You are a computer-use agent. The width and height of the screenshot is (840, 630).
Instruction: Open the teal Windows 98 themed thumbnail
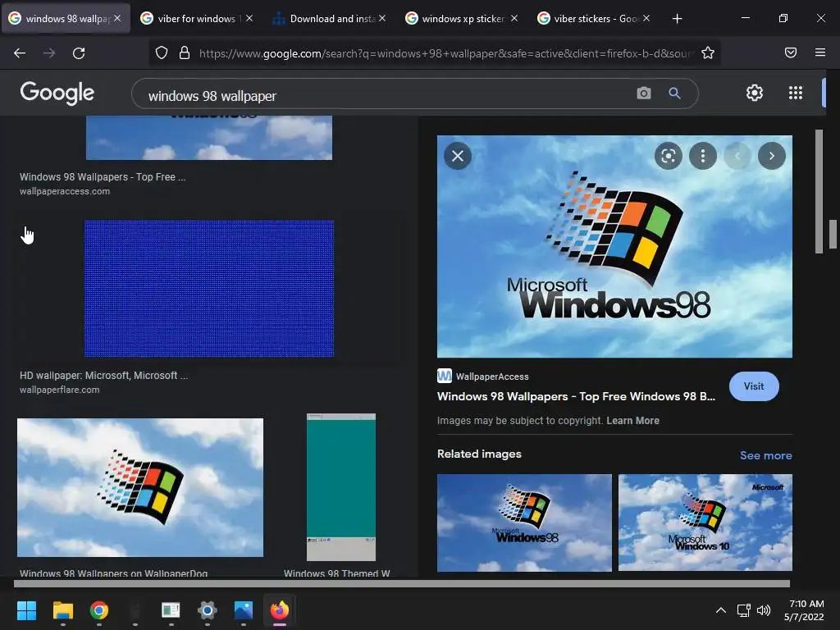click(x=341, y=487)
